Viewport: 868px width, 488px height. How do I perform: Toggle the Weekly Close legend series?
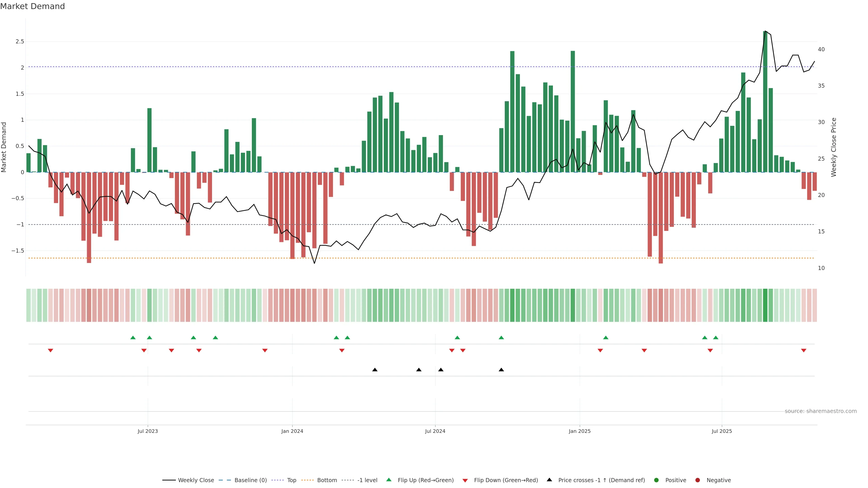(x=196, y=480)
